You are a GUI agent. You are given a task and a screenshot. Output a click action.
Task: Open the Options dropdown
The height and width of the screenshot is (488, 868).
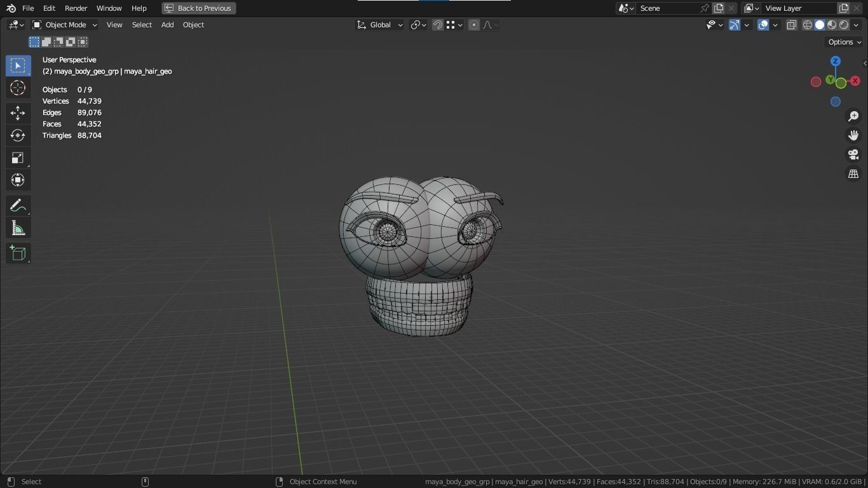pyautogui.click(x=844, y=42)
